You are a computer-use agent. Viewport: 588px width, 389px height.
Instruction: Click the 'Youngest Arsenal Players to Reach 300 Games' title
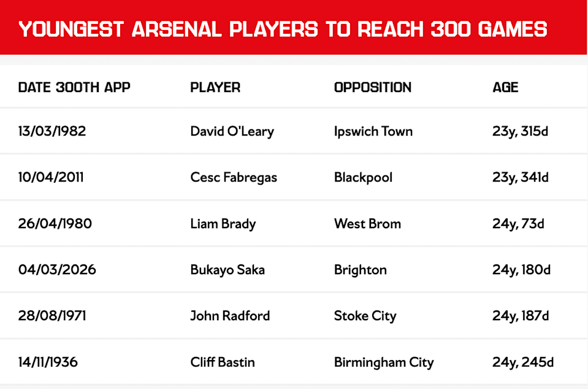pyautogui.click(x=283, y=29)
